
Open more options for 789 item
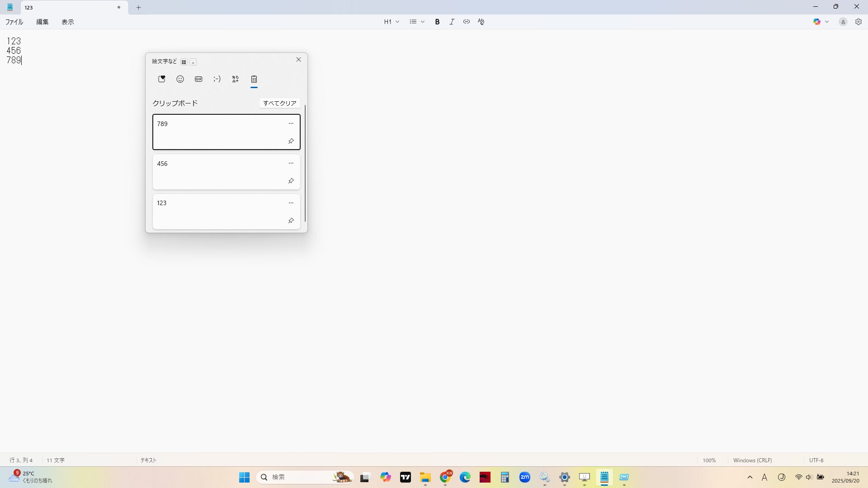coord(291,123)
